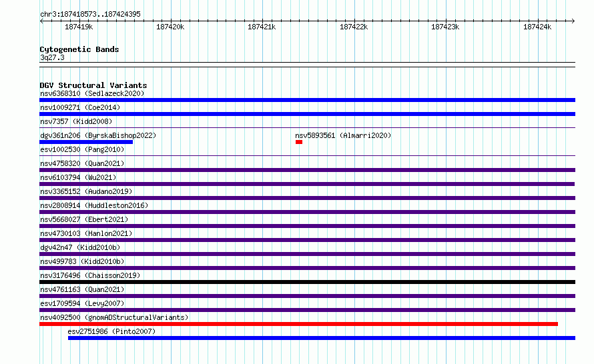Click nsv4758320 (Quan2021) label
Image resolution: width=594 pixels, height=364 pixels.
coord(82,163)
